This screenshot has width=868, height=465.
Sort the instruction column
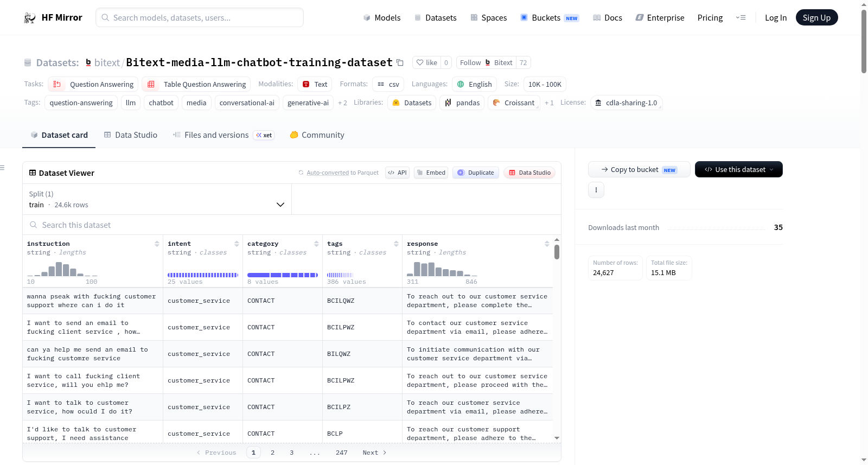coord(157,244)
